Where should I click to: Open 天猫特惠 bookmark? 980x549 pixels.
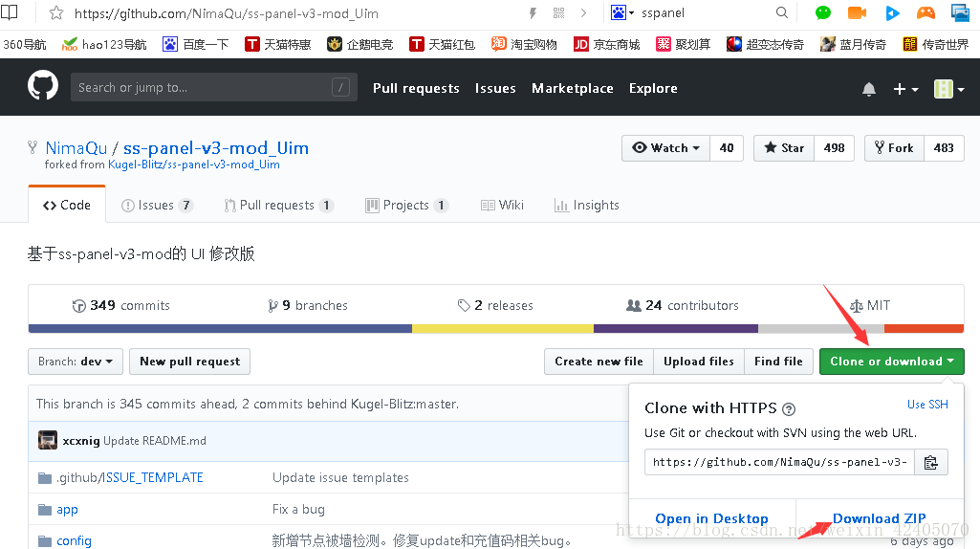coord(278,44)
